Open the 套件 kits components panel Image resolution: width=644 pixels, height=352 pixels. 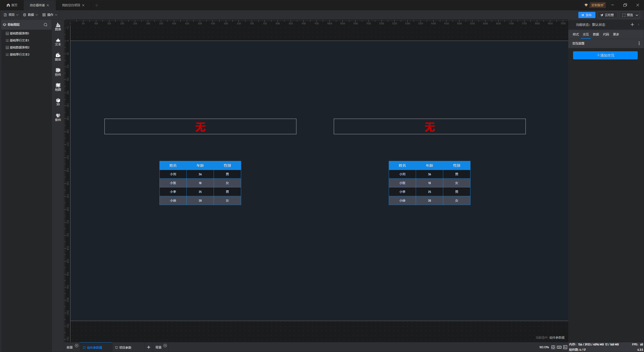point(58,117)
